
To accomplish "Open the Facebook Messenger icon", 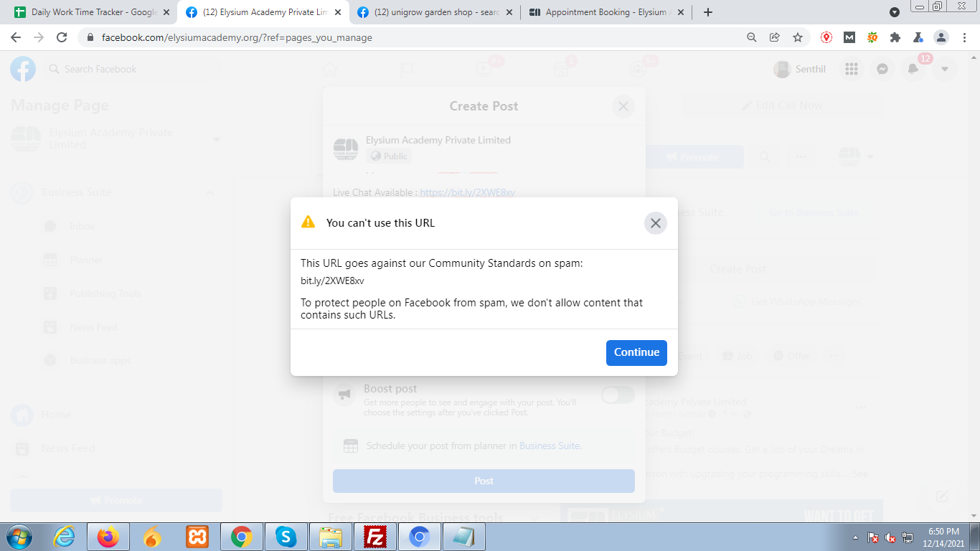I will point(882,68).
